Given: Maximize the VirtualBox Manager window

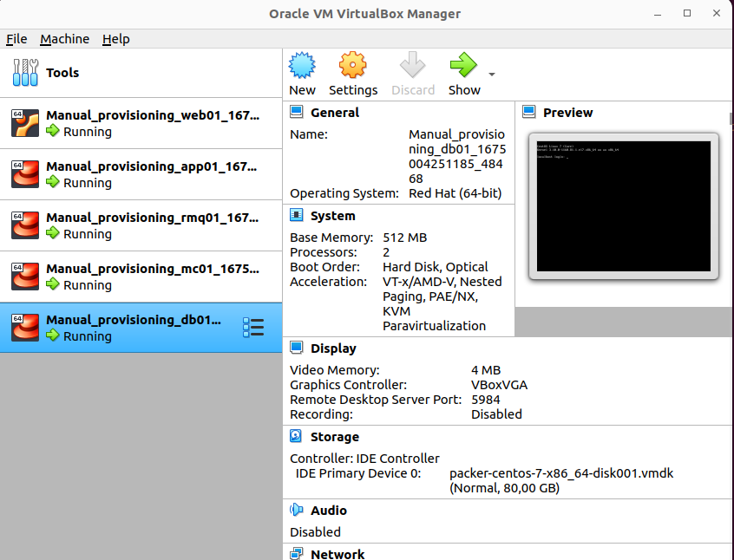Looking at the screenshot, I should tap(687, 14).
